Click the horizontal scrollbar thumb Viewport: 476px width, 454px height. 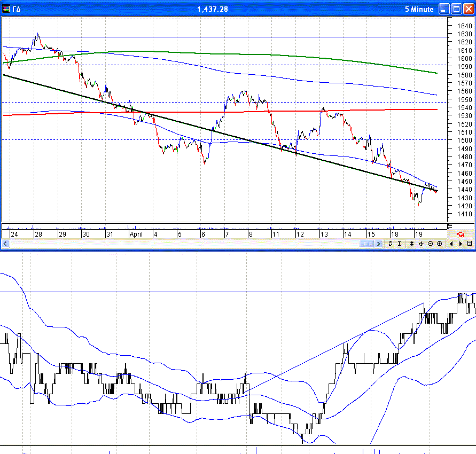pos(367,244)
